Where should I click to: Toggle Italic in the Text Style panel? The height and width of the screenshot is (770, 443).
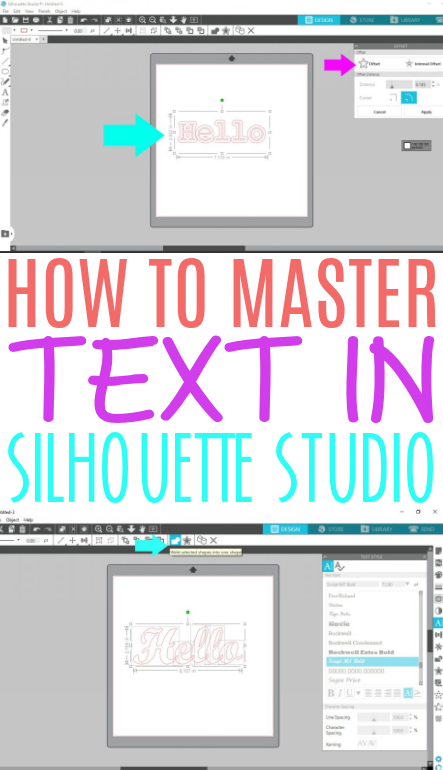pos(340,693)
